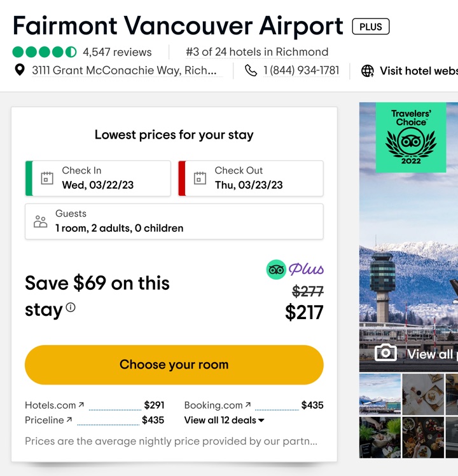Image resolution: width=458 pixels, height=476 pixels.
Task: Open the airplane and terminal photo thumbnail
Action: [x=380, y=394]
